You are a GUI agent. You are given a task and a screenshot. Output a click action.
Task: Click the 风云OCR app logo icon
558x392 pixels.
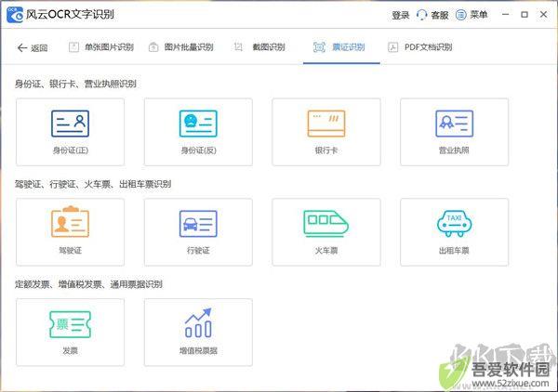[x=15, y=15]
